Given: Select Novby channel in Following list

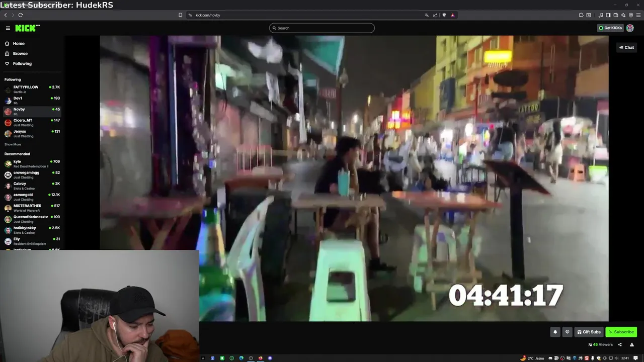Looking at the screenshot, I should [32, 111].
